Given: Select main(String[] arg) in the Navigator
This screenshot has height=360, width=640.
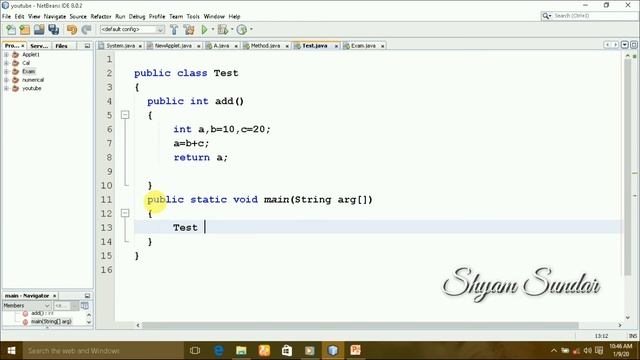Looking at the screenshot, I should [x=51, y=322].
